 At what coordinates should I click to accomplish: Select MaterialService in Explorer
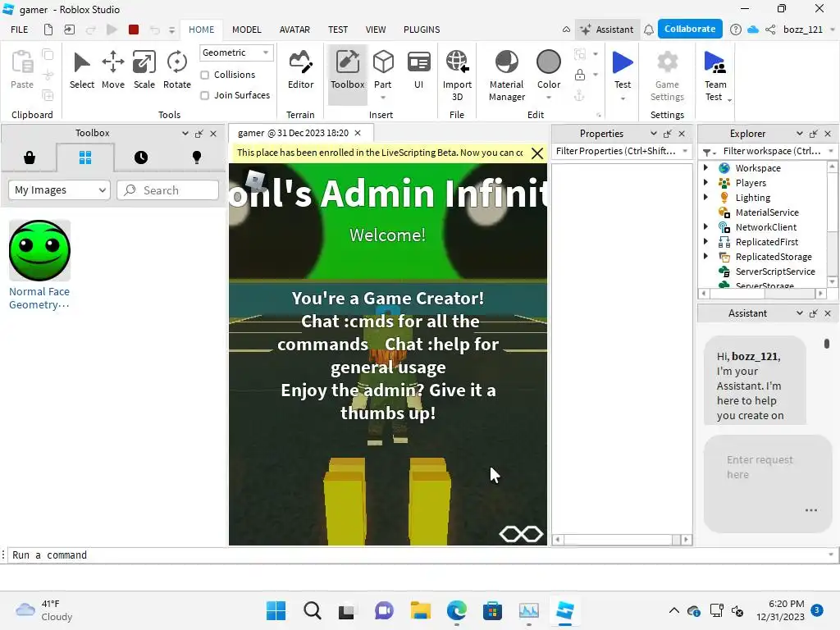[766, 212]
